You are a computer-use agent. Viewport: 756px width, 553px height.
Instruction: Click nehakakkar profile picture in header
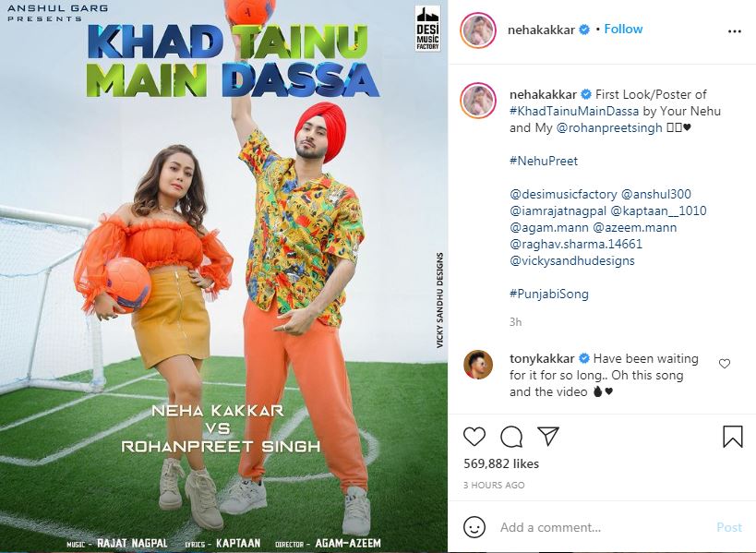tap(478, 30)
